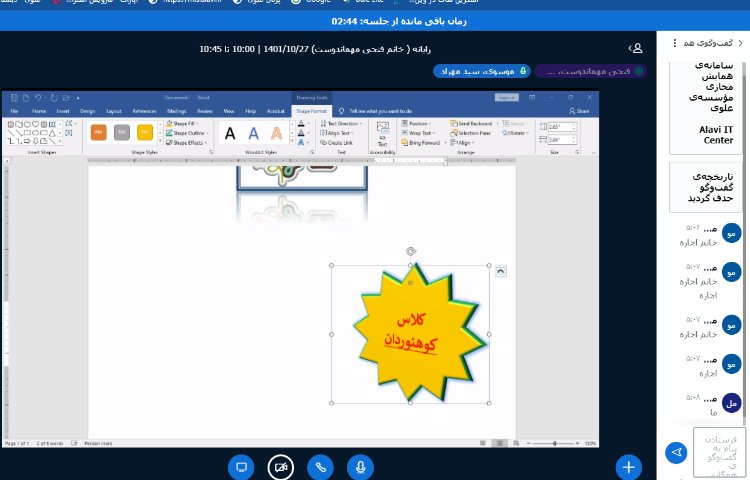Screen dimensions: 750x480
Task: Switch to the Layout ribbon tab
Action: pyautogui.click(x=114, y=111)
